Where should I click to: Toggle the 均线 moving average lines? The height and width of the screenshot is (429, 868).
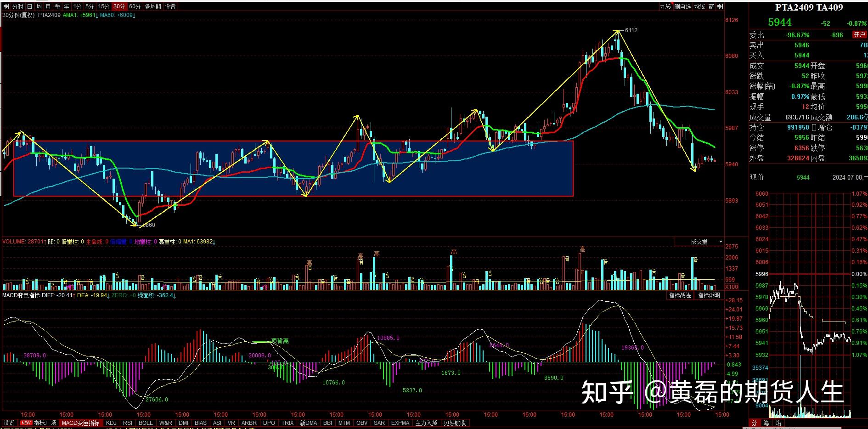point(699,6)
